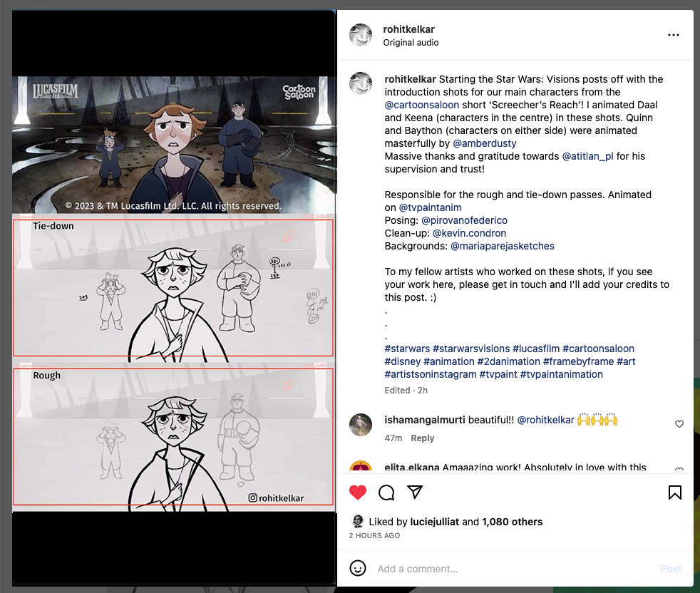Image resolution: width=700 pixels, height=593 pixels.
Task: Open the small liker avatar beside Liked by
Action: (x=358, y=521)
